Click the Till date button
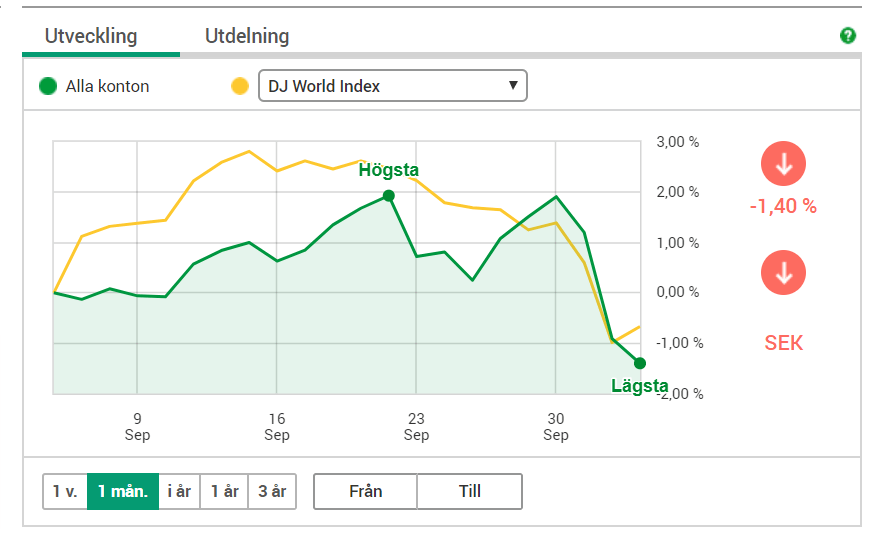 pyautogui.click(x=470, y=491)
